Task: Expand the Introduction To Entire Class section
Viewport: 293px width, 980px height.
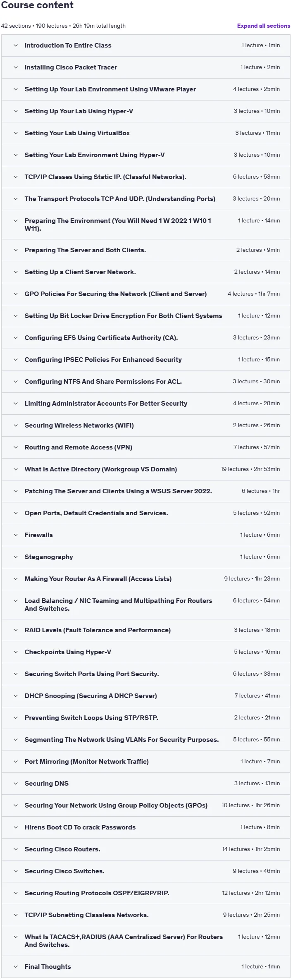Action: click(x=146, y=45)
